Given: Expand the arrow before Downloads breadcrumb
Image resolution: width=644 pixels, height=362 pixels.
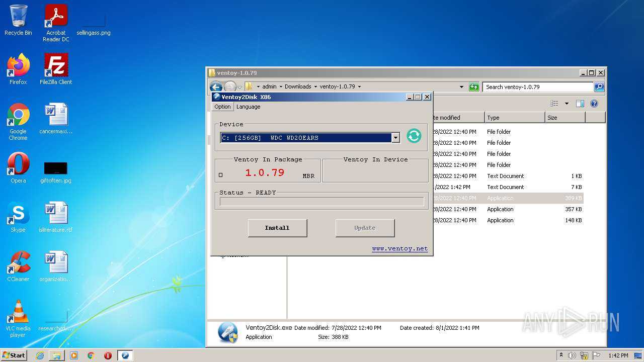Looking at the screenshot, I should 281,86.
